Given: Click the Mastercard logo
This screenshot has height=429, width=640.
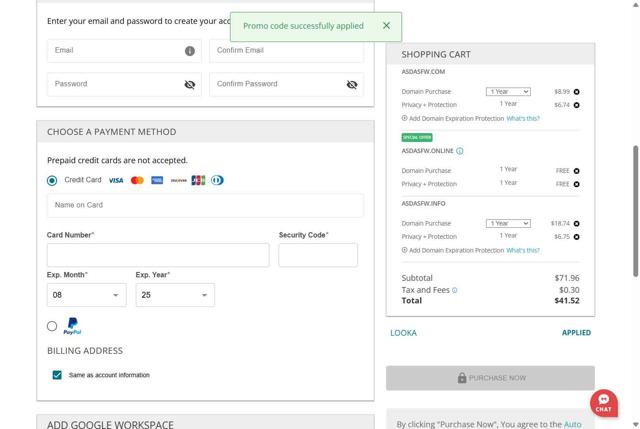Looking at the screenshot, I should point(137,180).
